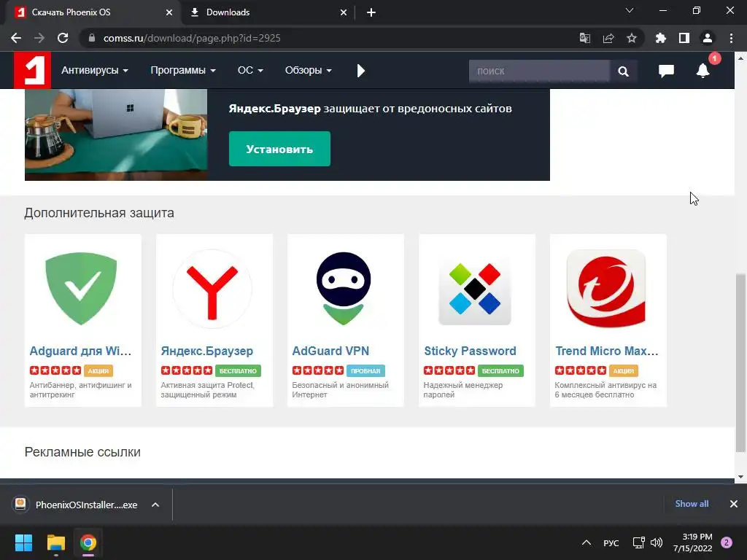Screen dimensions: 747x560
Task: Open the Windows Start menu
Action: [24, 542]
